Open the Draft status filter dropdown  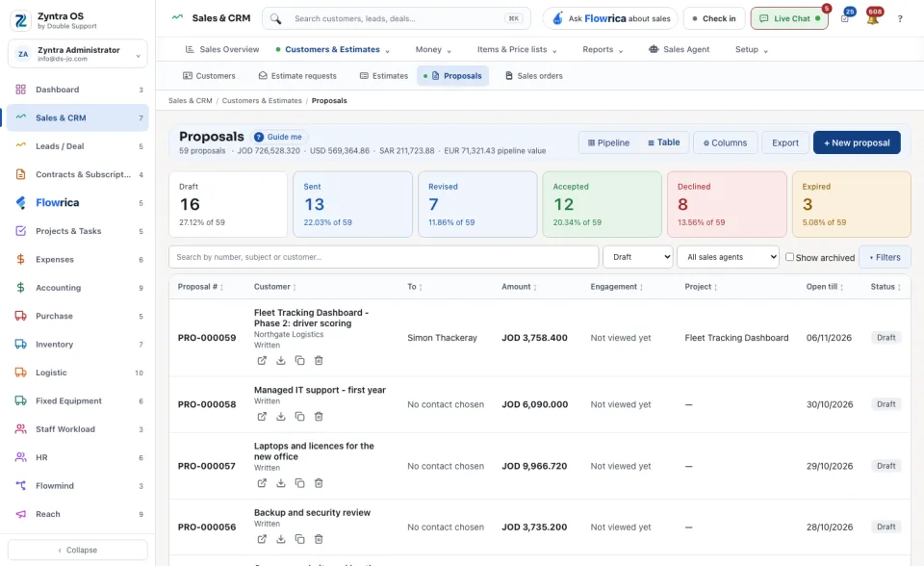637,257
